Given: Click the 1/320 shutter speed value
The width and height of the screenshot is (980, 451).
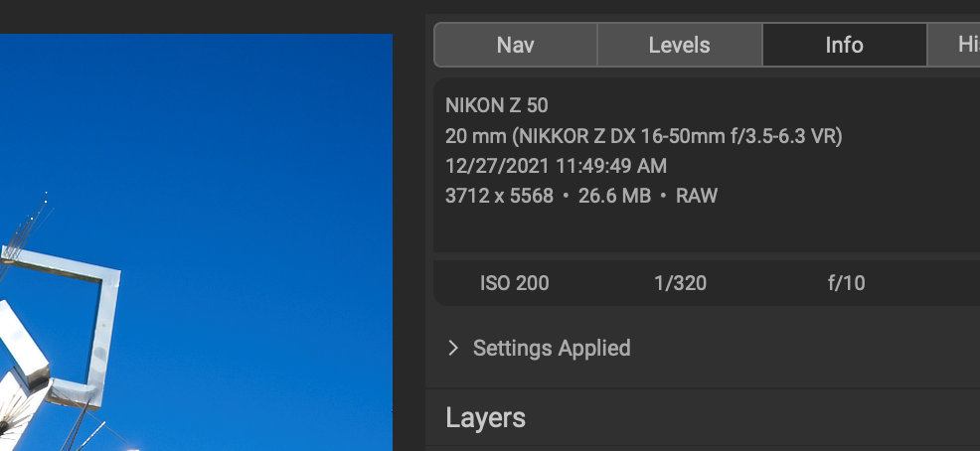Looking at the screenshot, I should pyautogui.click(x=680, y=283).
